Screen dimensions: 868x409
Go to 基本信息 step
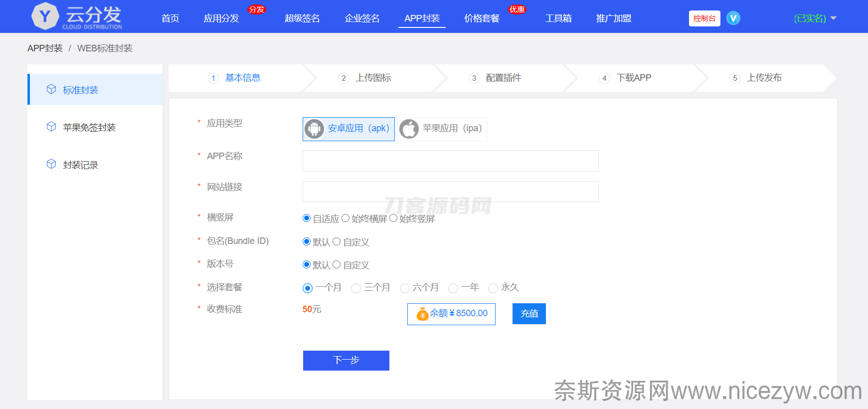coord(243,78)
